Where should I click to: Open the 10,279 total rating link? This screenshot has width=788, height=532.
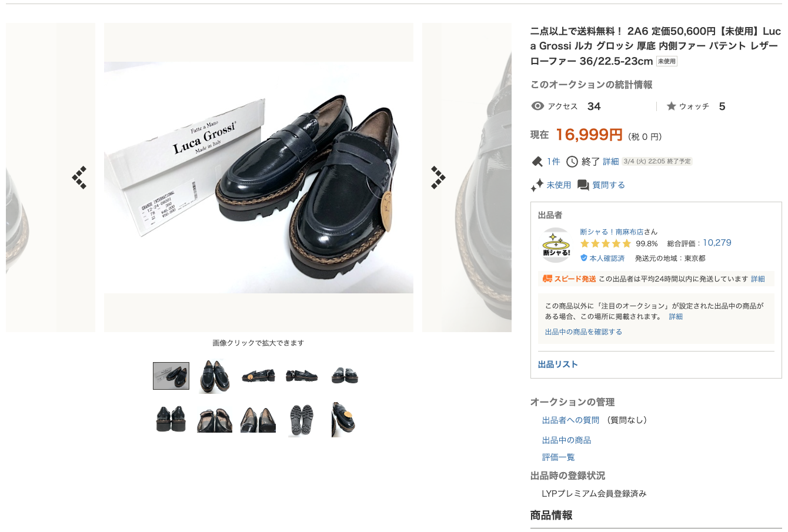pyautogui.click(x=717, y=243)
